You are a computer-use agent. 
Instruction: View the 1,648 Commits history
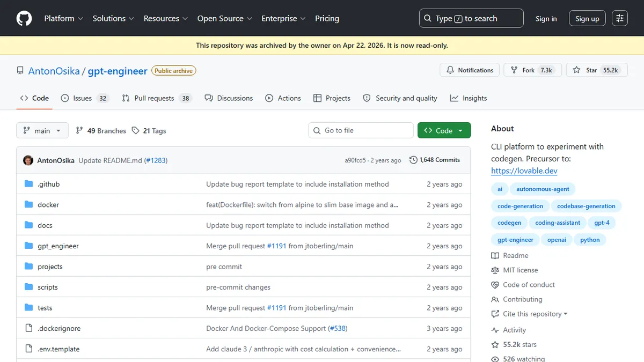(x=435, y=160)
